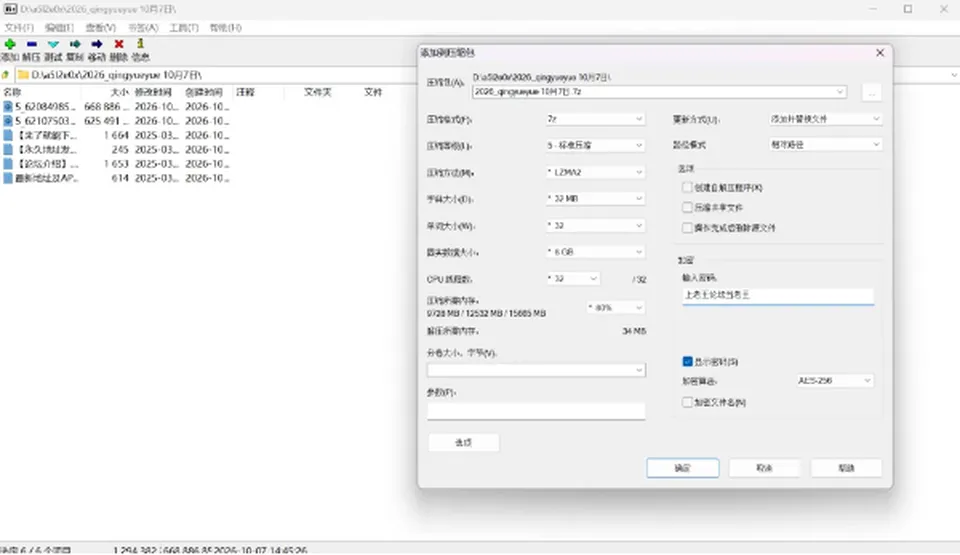Open the CPU threads dropdown
The height and width of the screenshot is (555, 960).
click(572, 279)
